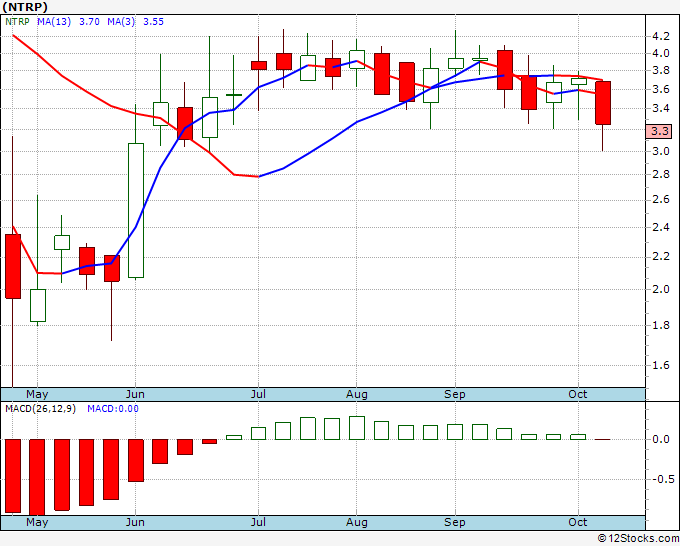Click the 2.6 price axis label
The image size is (680, 546).
pyautogui.click(x=660, y=199)
